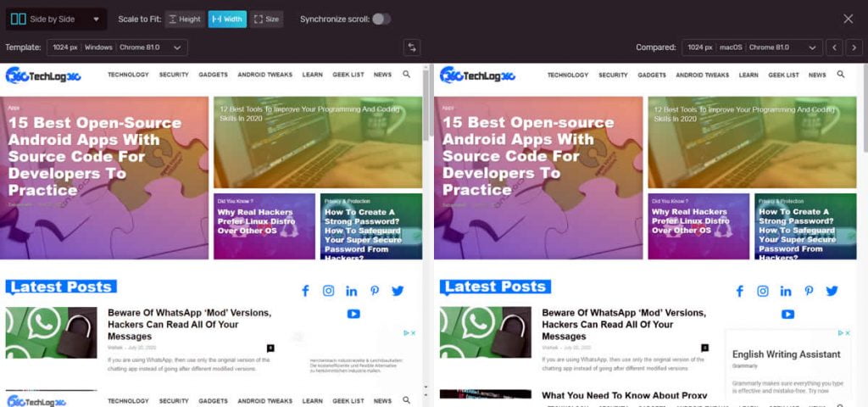Open the SECURITY menu in the left page
The height and width of the screenshot is (407, 868).
pyautogui.click(x=174, y=75)
